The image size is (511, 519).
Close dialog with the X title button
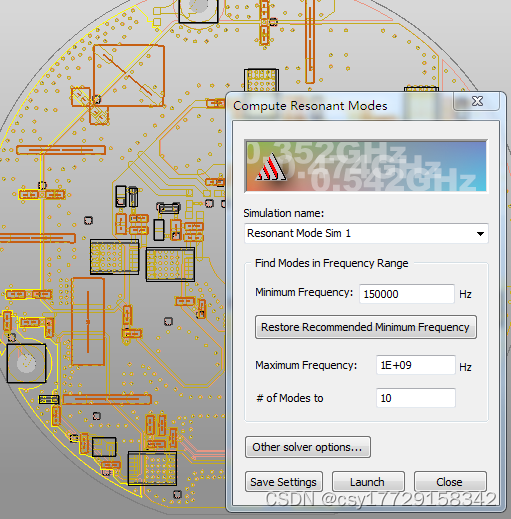477,101
